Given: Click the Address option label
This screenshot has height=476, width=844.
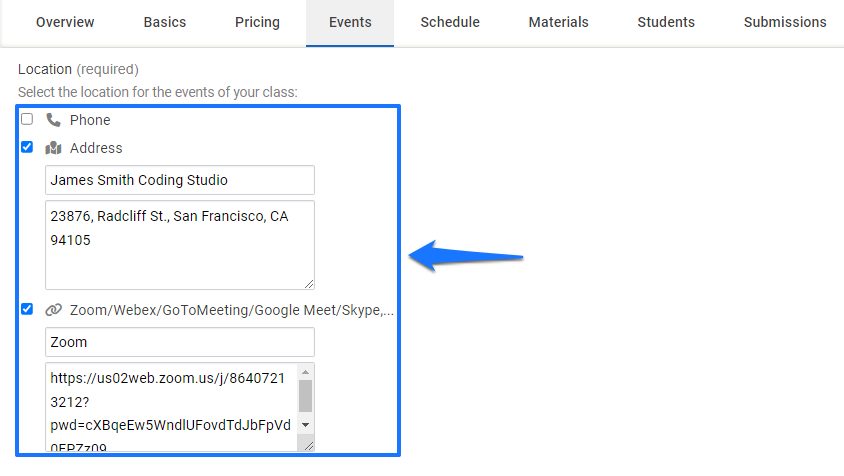Looking at the screenshot, I should (96, 148).
